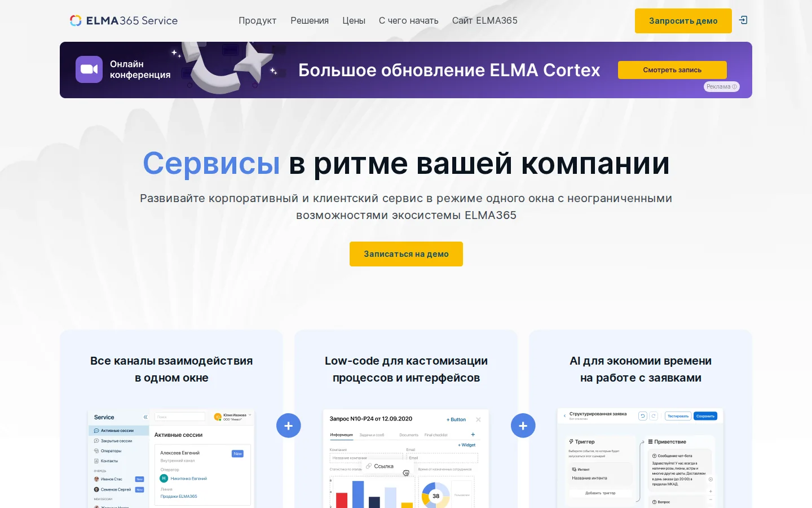Open the Все каналы взаимодействия card title
This screenshot has height=508, width=812.
tap(171, 369)
